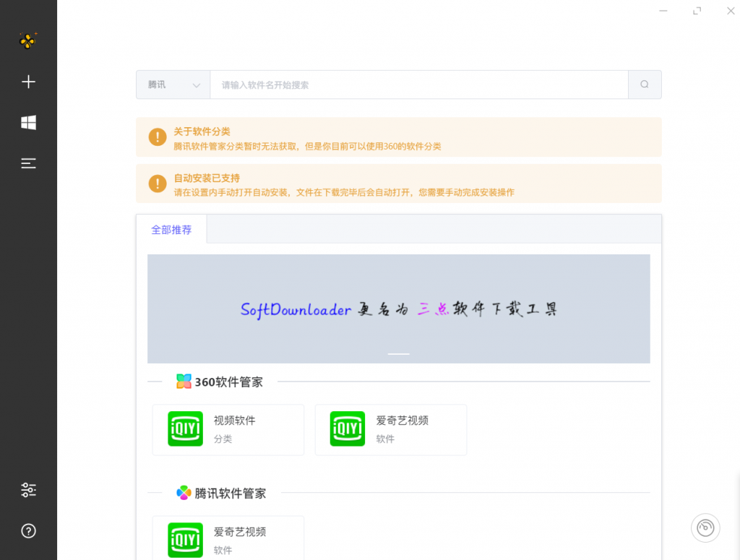This screenshot has width=740, height=560.
Task: Switch to the 全部推荐 tab
Action: (x=172, y=229)
